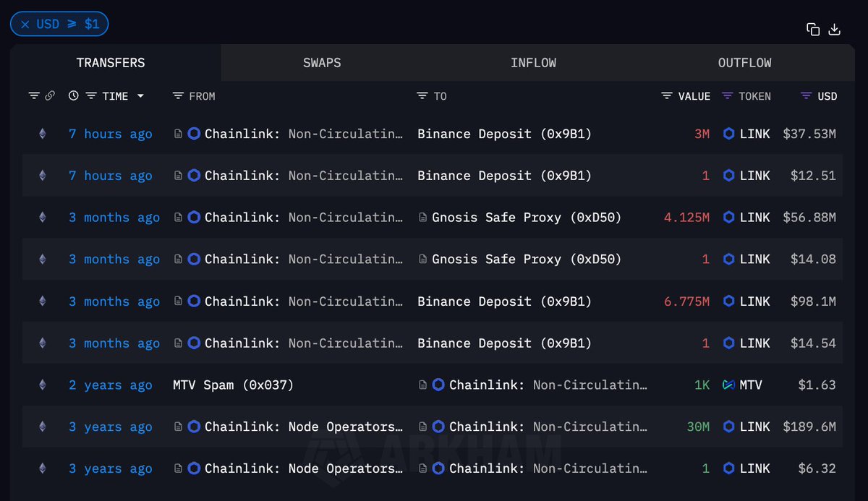Click the link icon in the table header
The width and height of the screenshot is (868, 501).
[50, 96]
